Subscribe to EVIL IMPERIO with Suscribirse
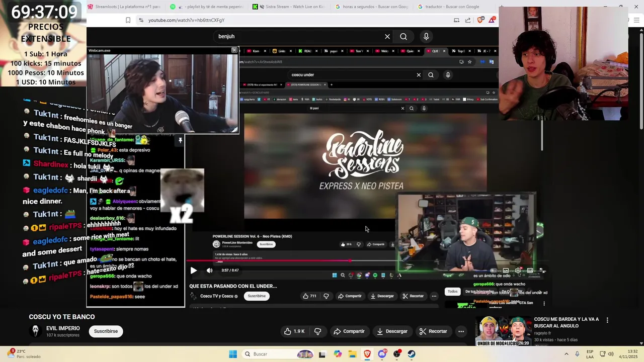The height and width of the screenshot is (362, 644). click(x=106, y=331)
